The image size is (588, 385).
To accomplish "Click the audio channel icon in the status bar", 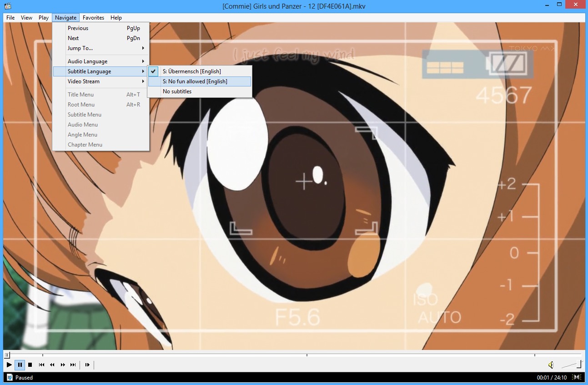I will coord(577,377).
